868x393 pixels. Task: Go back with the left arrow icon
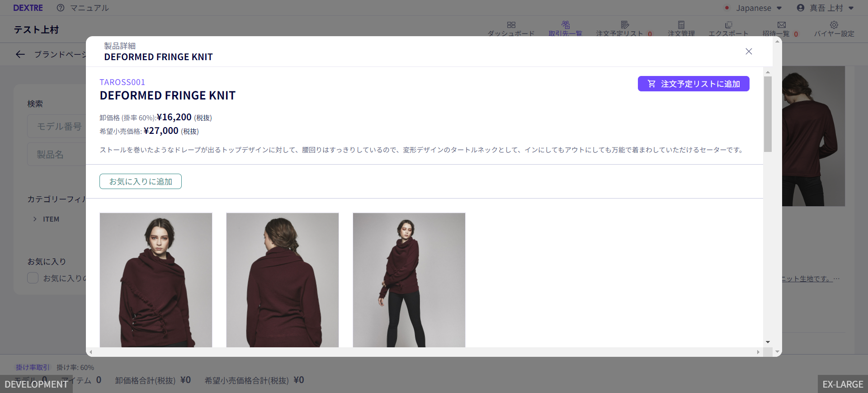tap(20, 54)
